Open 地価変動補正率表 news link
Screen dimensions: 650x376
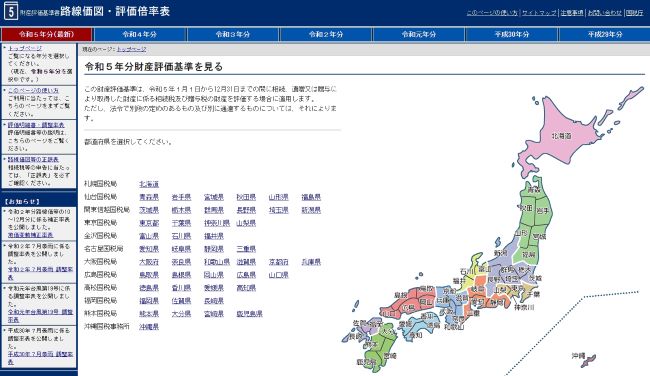pyautogui.click(x=30, y=235)
